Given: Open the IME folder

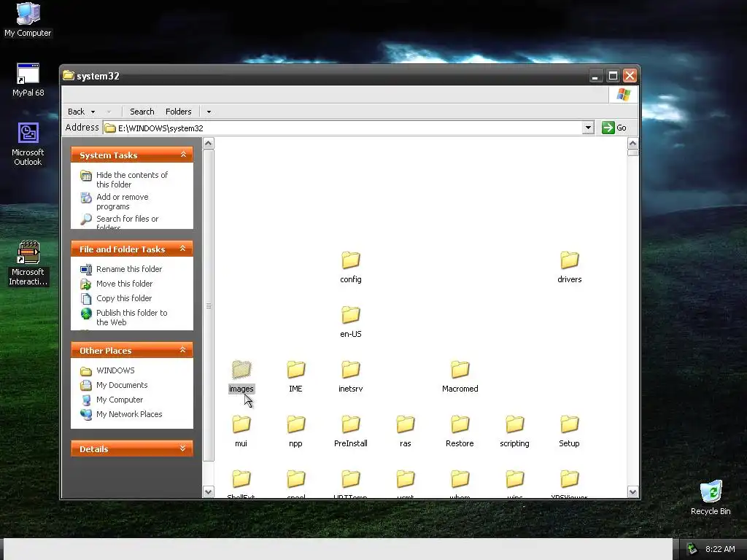Looking at the screenshot, I should (x=295, y=377).
